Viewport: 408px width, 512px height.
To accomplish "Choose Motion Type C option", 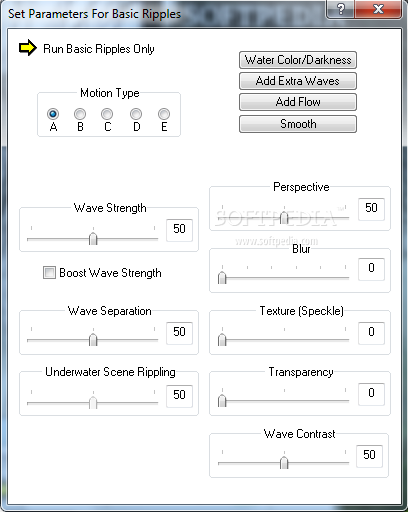I will (107, 114).
